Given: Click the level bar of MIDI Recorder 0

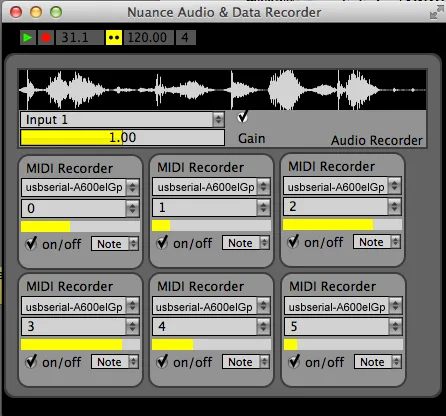Looking at the screenshot, I should [x=80, y=227].
